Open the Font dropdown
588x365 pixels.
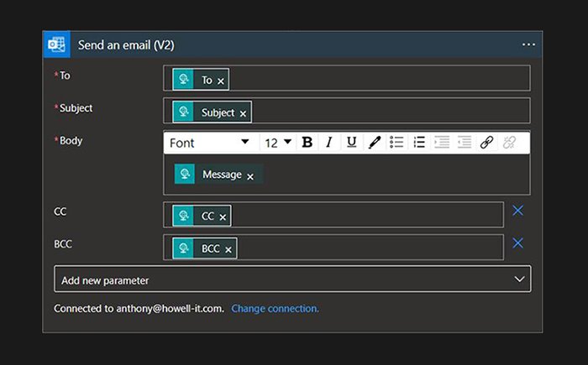tap(210, 143)
